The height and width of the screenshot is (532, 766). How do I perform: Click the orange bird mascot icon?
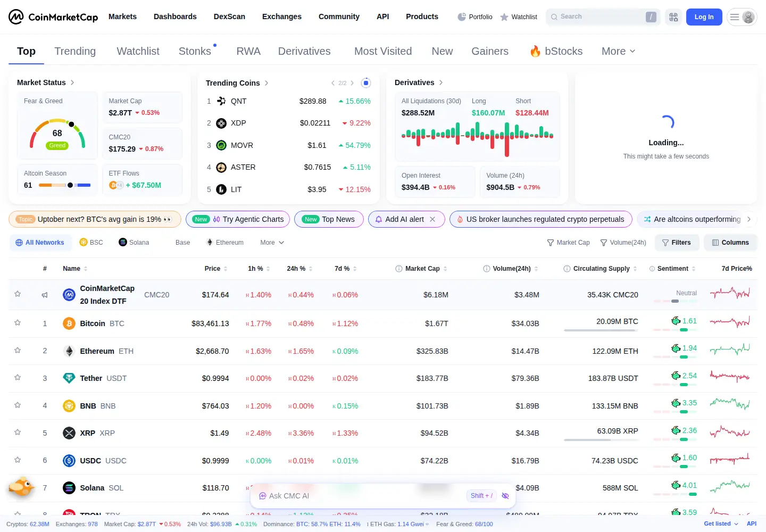click(21, 486)
